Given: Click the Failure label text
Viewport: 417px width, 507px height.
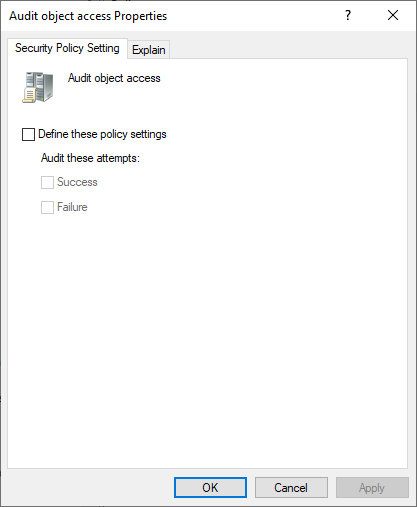Looking at the screenshot, I should [x=72, y=207].
